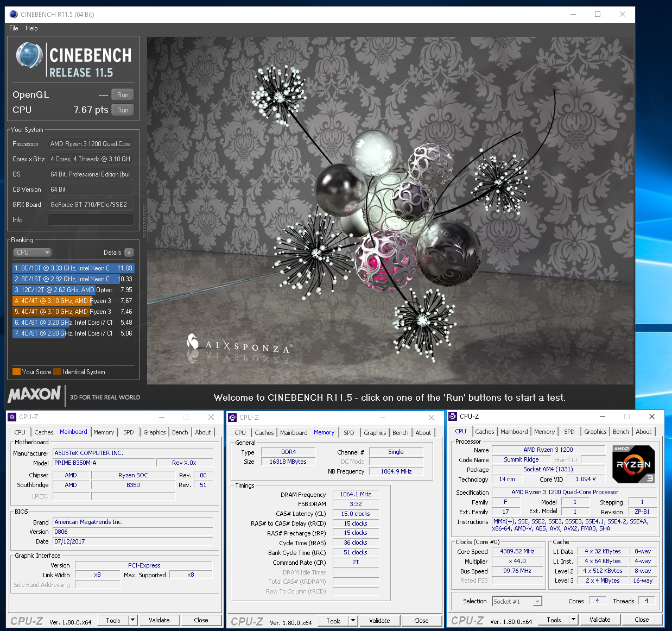Click the Cinebench render preview image
Image resolution: width=672 pixels, height=631 pixels.
(x=390, y=211)
